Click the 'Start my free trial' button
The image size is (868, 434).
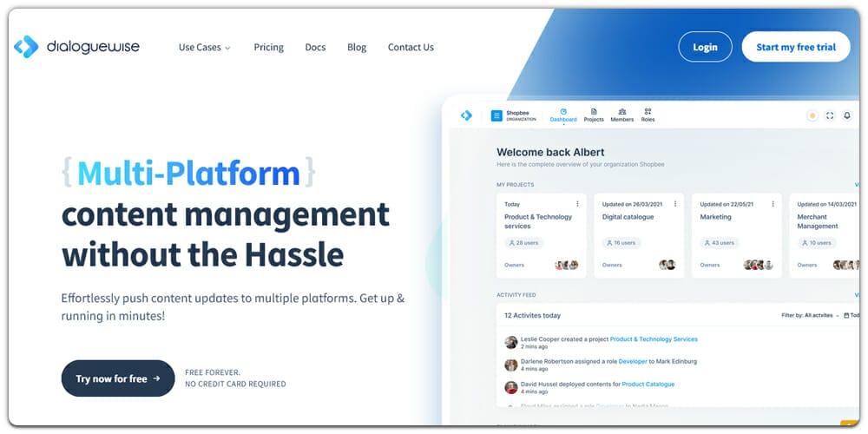(x=796, y=47)
